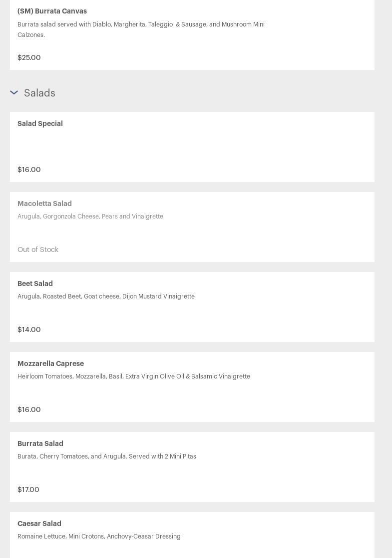Screen dimensions: 392x558
Task: Collapse the Salads section chevron
Action: [x=14, y=92]
